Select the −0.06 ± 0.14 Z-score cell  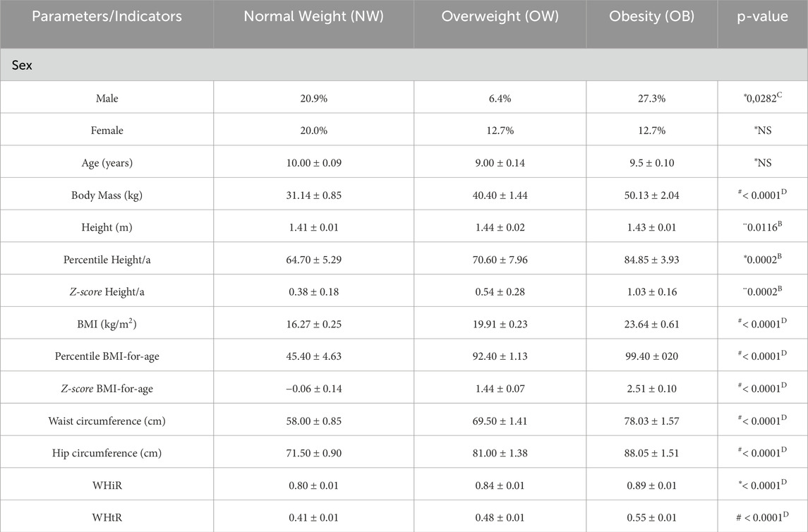point(313,389)
